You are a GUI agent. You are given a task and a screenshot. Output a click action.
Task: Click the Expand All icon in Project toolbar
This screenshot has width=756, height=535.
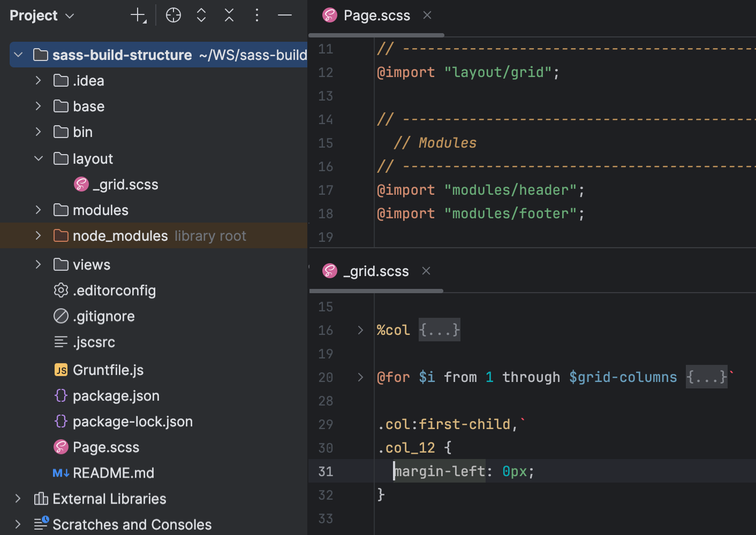coord(201,15)
